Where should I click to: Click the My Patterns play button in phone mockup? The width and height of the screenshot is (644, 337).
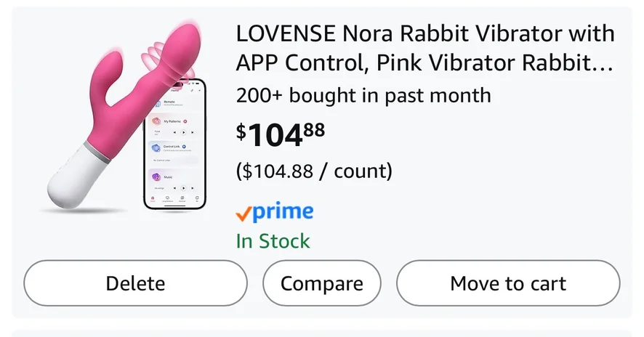[x=184, y=132]
